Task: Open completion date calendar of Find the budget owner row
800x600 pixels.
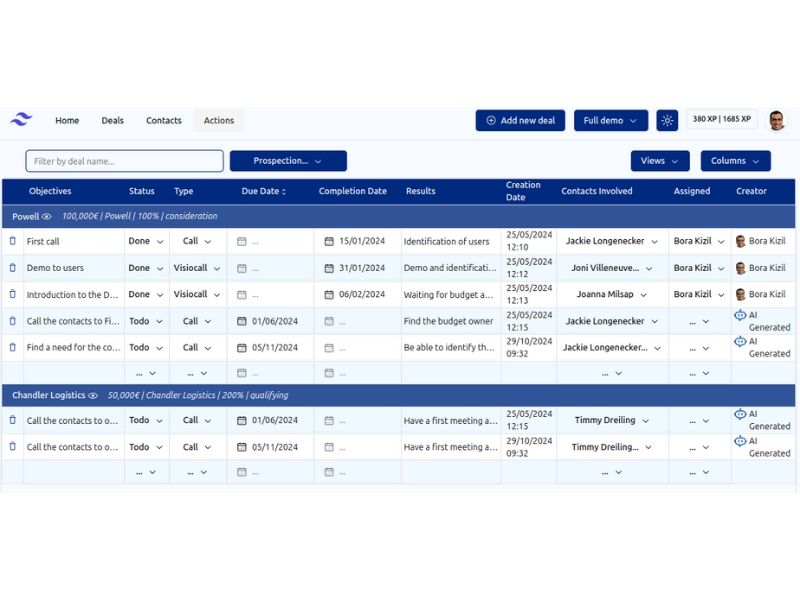Action: click(329, 321)
